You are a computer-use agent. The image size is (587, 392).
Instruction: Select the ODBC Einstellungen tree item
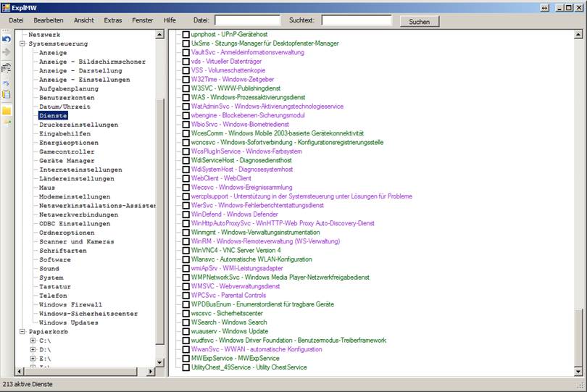tap(75, 223)
